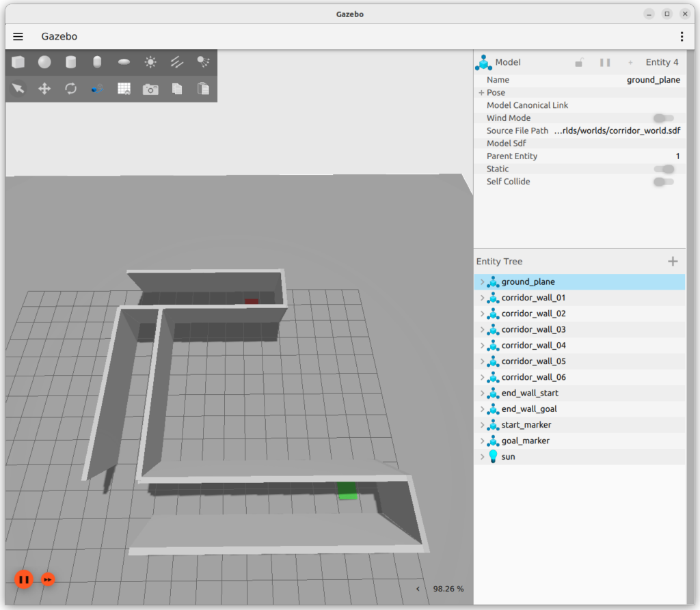Image resolution: width=700 pixels, height=610 pixels.
Task: Click the Source File Path value
Action: (x=617, y=130)
